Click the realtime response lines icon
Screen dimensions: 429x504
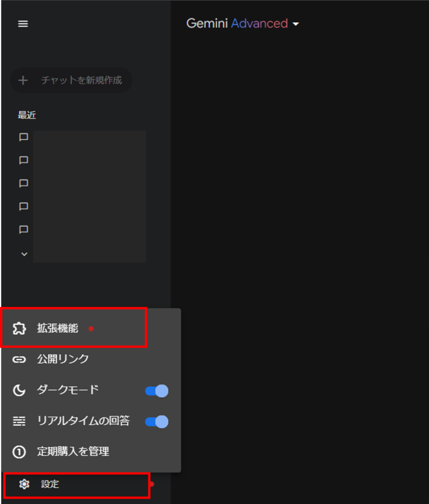(19, 421)
